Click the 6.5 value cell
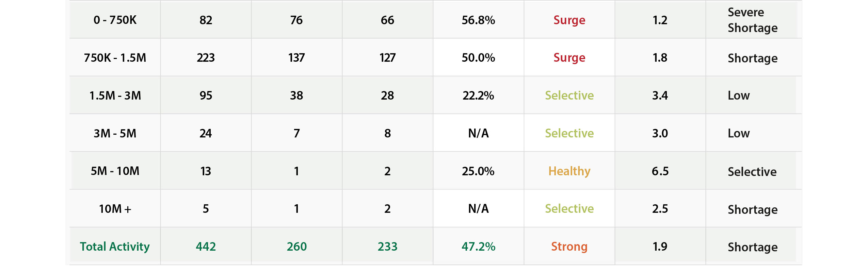 tap(660, 171)
